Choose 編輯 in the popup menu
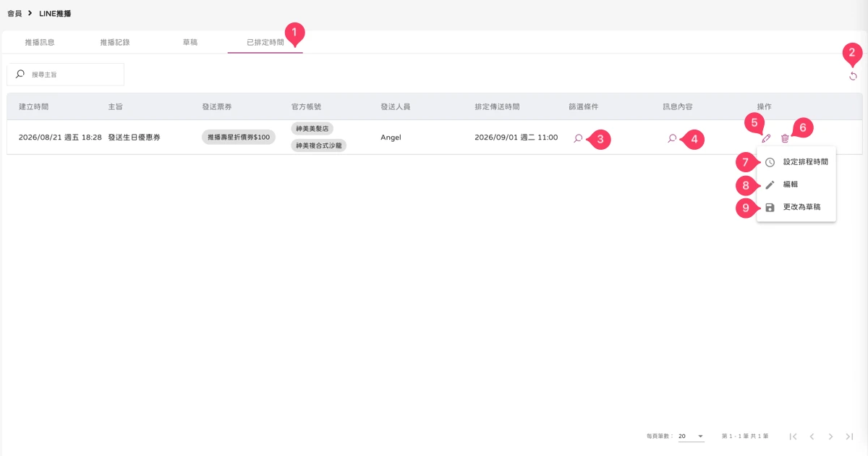The width and height of the screenshot is (868, 456). pos(796,185)
